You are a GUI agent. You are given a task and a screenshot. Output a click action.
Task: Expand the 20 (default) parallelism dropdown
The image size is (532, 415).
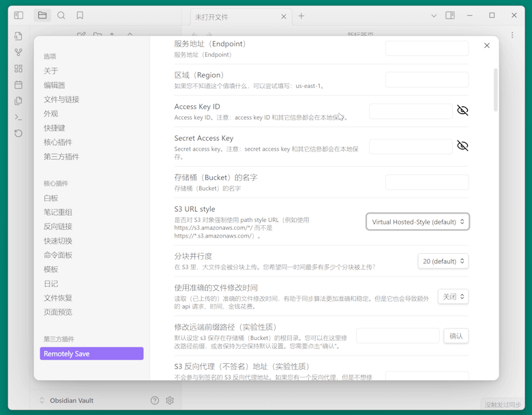tap(443, 261)
